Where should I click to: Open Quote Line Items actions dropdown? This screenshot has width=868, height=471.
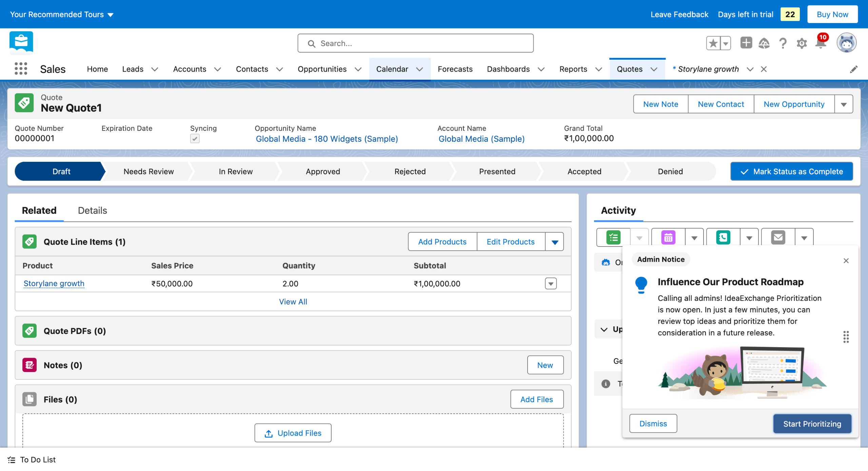(x=555, y=242)
